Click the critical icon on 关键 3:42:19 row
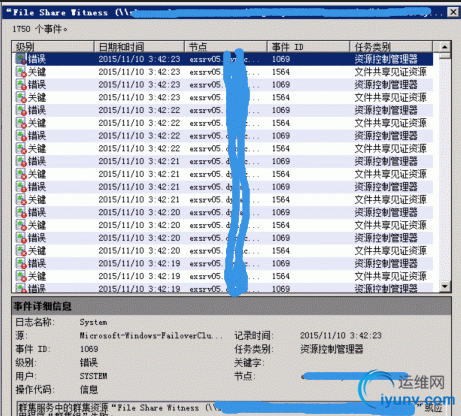 point(21,276)
